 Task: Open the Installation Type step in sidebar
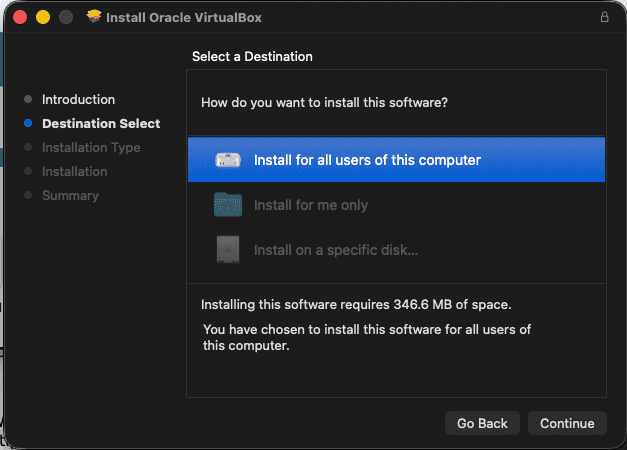91,148
